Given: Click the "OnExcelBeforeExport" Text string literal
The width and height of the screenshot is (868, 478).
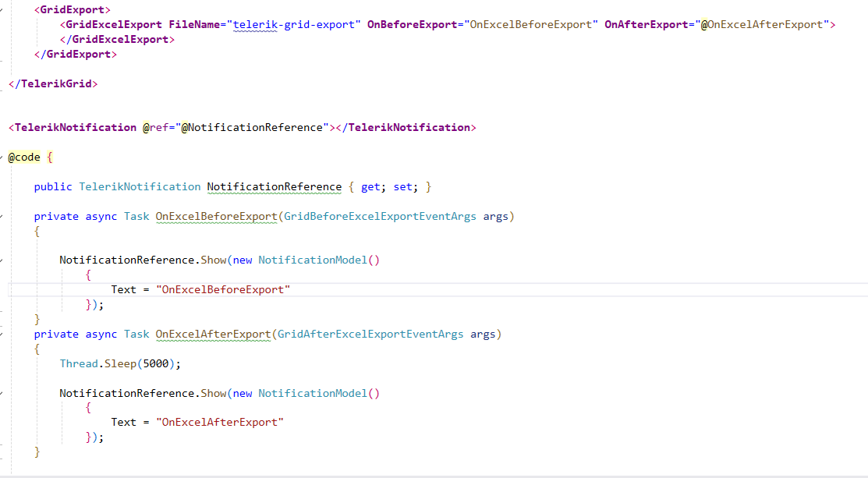Looking at the screenshot, I should click(x=223, y=289).
